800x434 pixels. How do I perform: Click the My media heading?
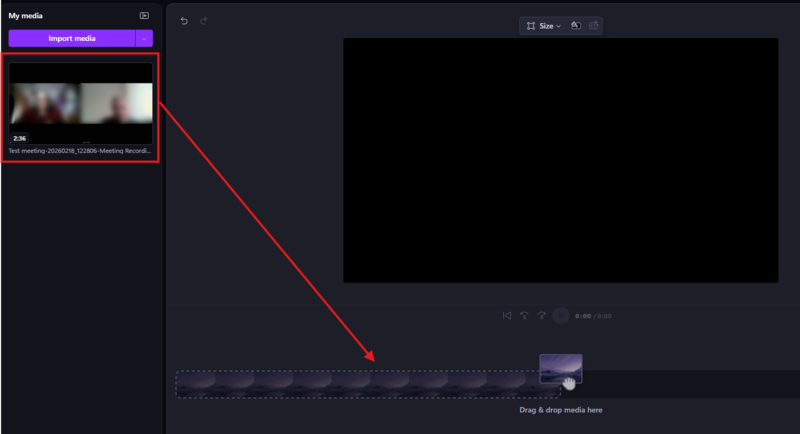coord(26,16)
